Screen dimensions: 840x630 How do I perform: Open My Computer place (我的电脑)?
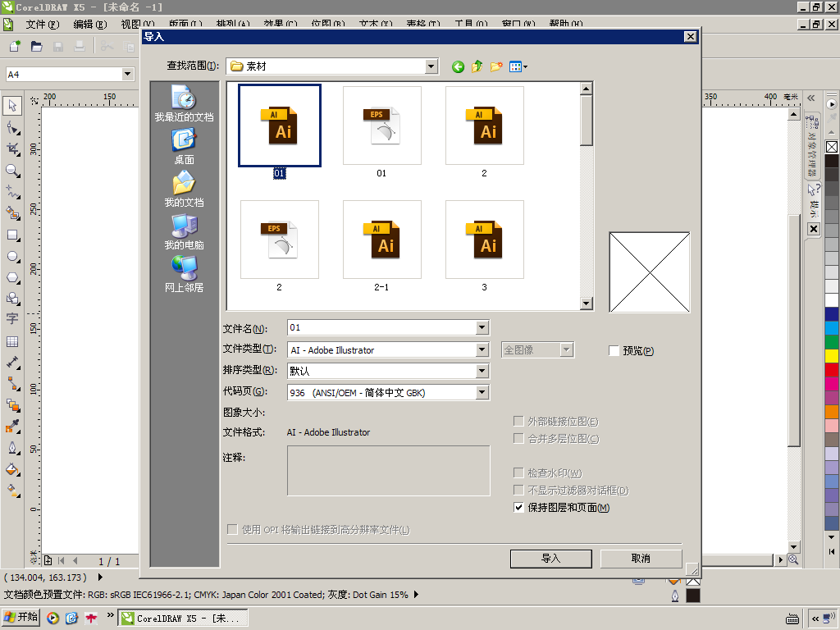[184, 232]
